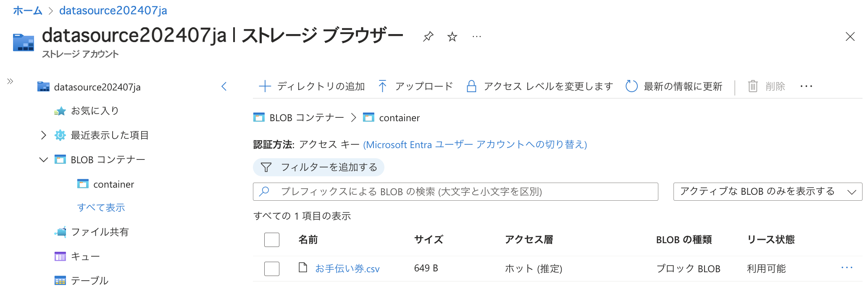Click ホット (推定) access tier cell
Image resolution: width=868 pixels, height=292 pixels.
tap(534, 268)
